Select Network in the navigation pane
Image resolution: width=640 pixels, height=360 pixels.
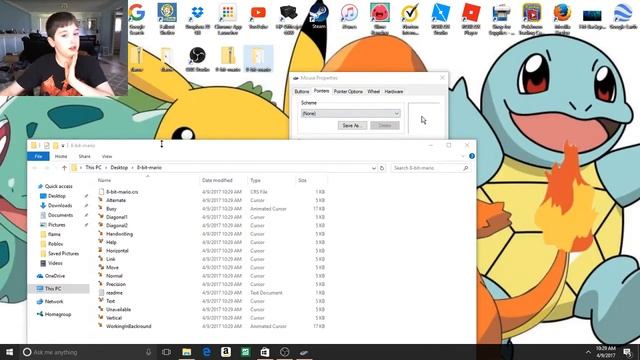tap(54, 302)
